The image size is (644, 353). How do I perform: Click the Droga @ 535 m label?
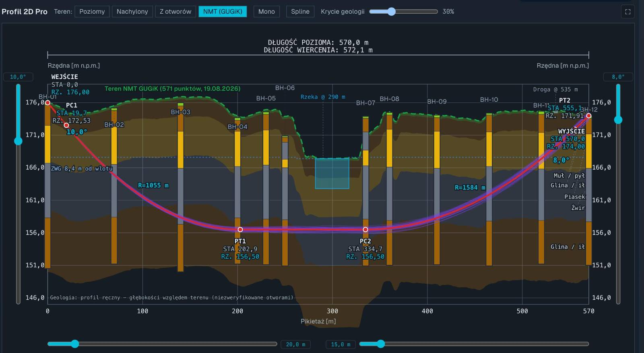pyautogui.click(x=555, y=89)
